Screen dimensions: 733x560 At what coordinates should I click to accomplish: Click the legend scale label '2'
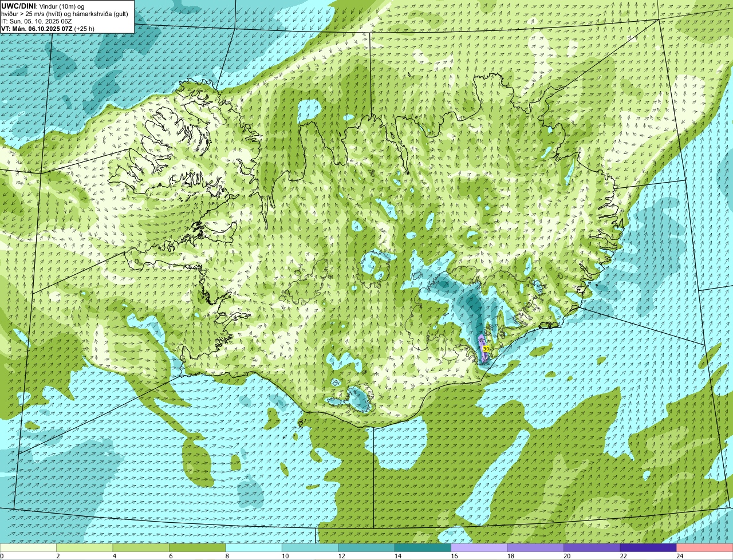[58, 556]
